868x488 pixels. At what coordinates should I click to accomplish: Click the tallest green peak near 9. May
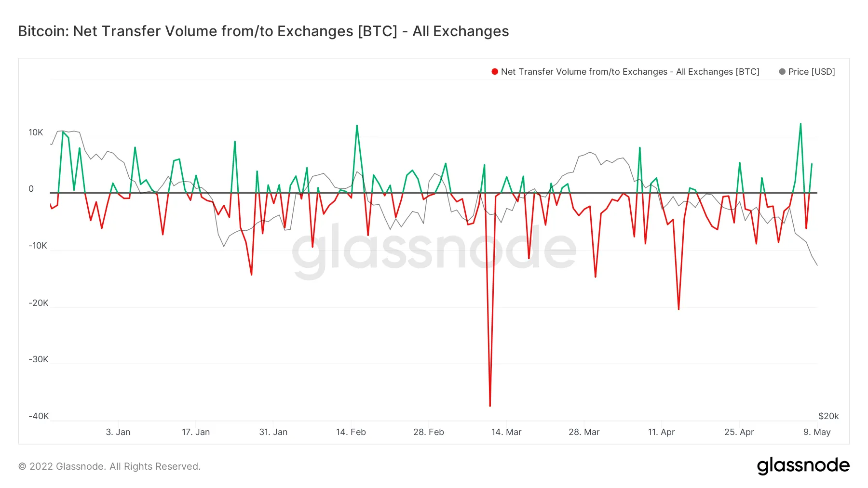coord(800,124)
